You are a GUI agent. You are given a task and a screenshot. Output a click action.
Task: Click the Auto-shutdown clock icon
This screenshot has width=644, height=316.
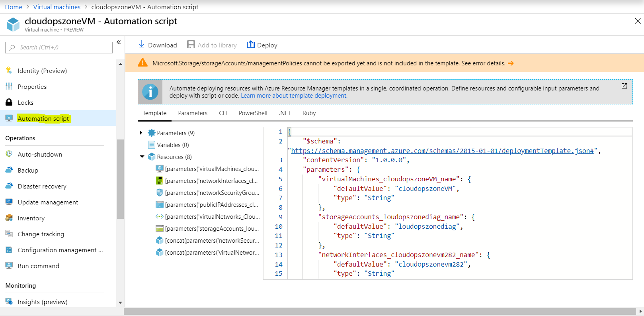pos(9,154)
